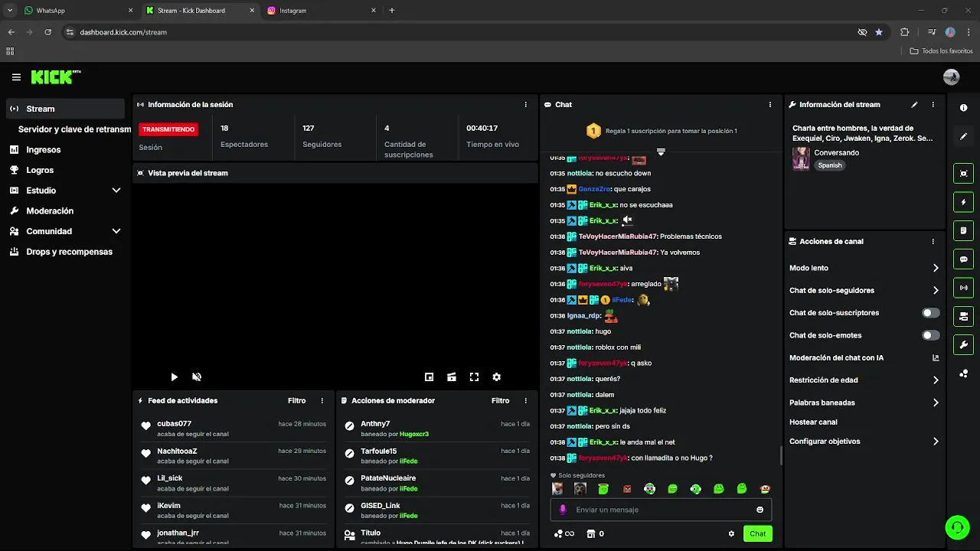Screen dimensions: 980x551
Task: Open picture-in-picture for the stream preview
Action: (x=429, y=377)
